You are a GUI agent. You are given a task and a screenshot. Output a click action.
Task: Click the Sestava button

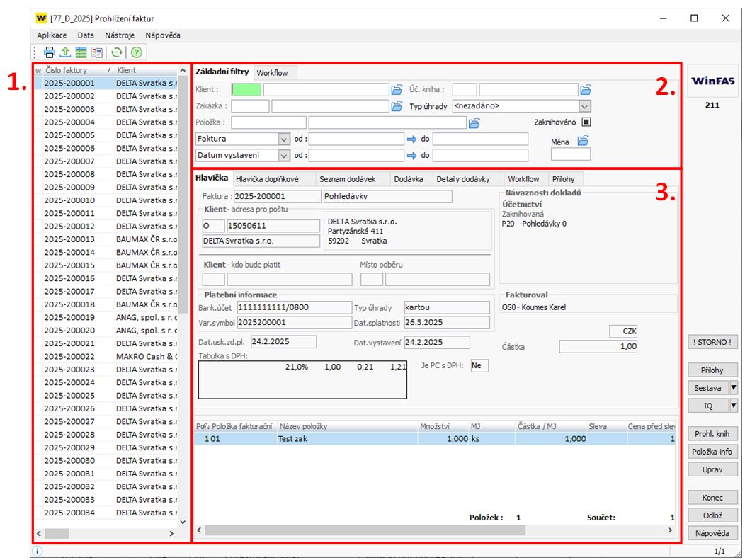708,387
